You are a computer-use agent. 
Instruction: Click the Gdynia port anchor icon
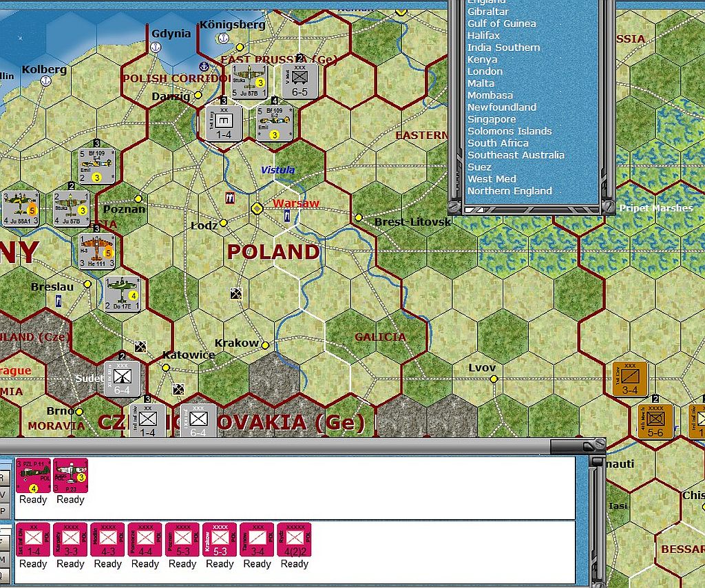pos(155,47)
